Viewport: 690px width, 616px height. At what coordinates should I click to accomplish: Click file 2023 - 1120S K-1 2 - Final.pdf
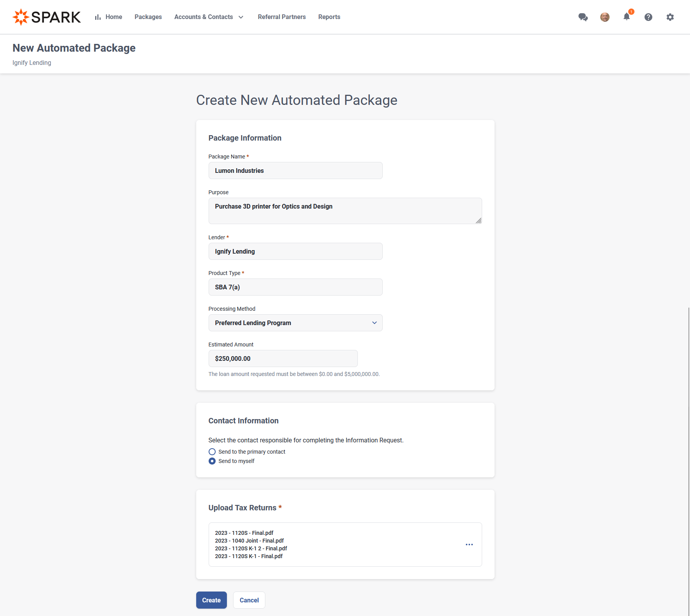point(251,548)
